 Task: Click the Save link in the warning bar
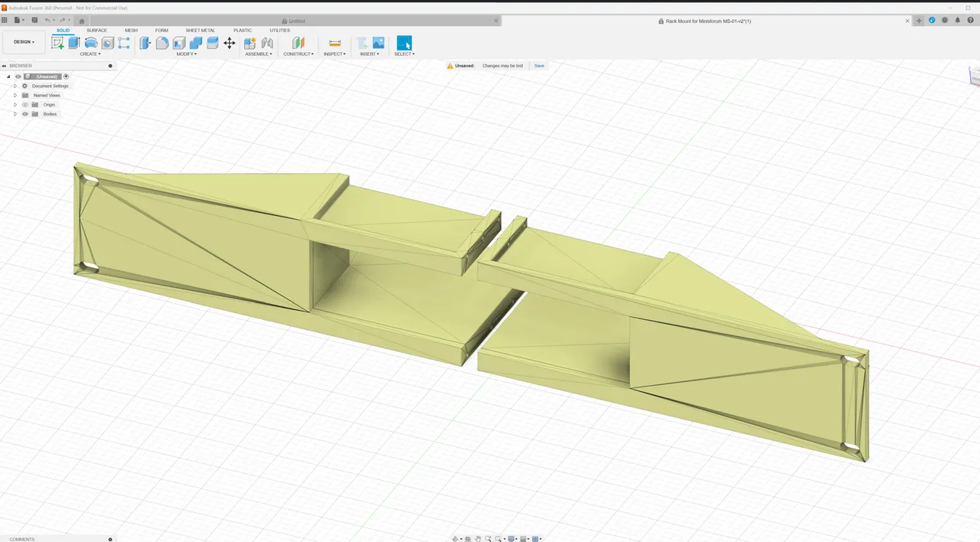(539, 66)
